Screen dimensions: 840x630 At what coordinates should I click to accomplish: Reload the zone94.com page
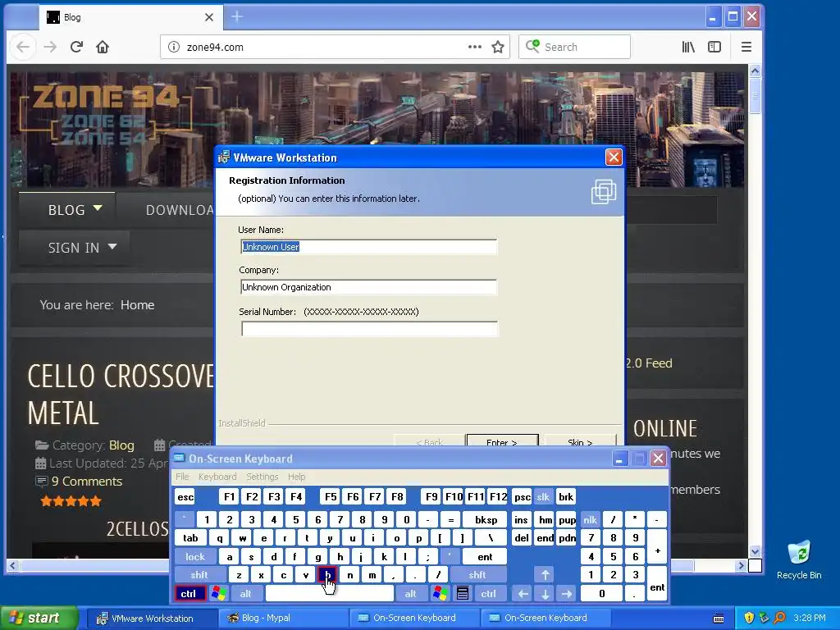tap(76, 47)
